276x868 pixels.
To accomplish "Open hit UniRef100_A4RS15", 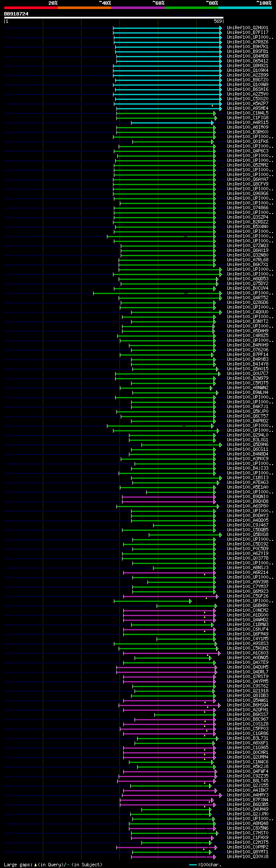I will 248,122.
